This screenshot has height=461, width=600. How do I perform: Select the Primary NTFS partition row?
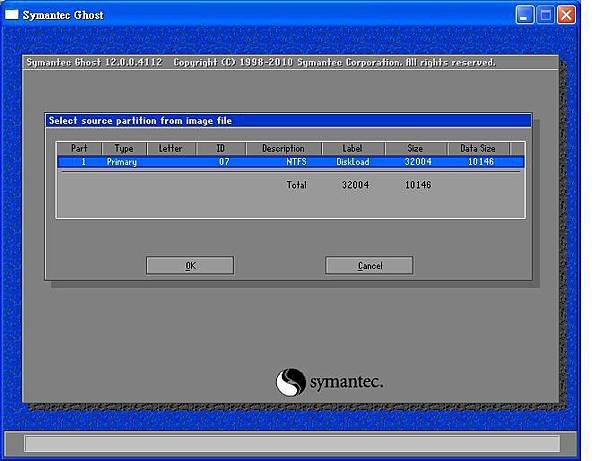pos(291,162)
